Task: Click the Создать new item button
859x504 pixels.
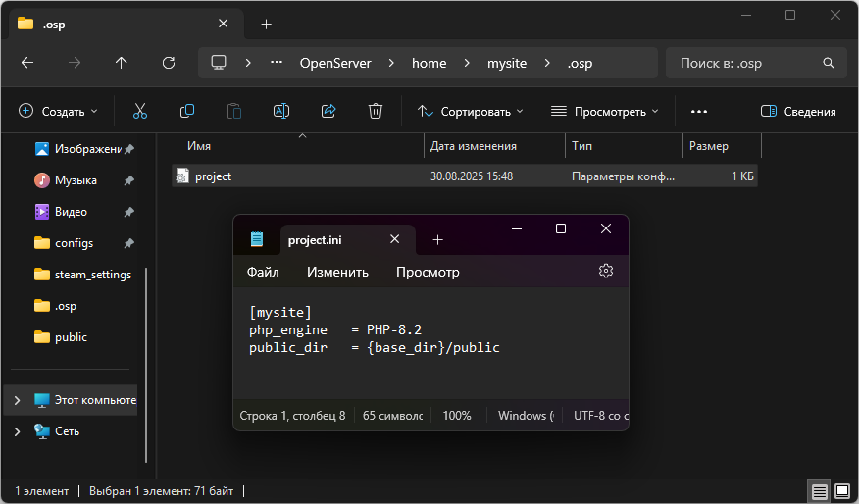Action: 59,112
